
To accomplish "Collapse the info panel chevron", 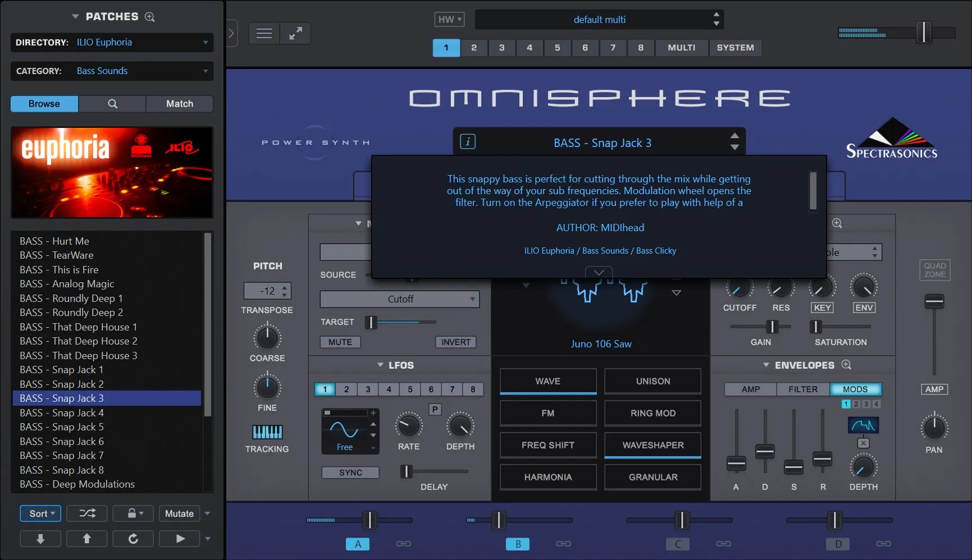I will click(x=599, y=273).
